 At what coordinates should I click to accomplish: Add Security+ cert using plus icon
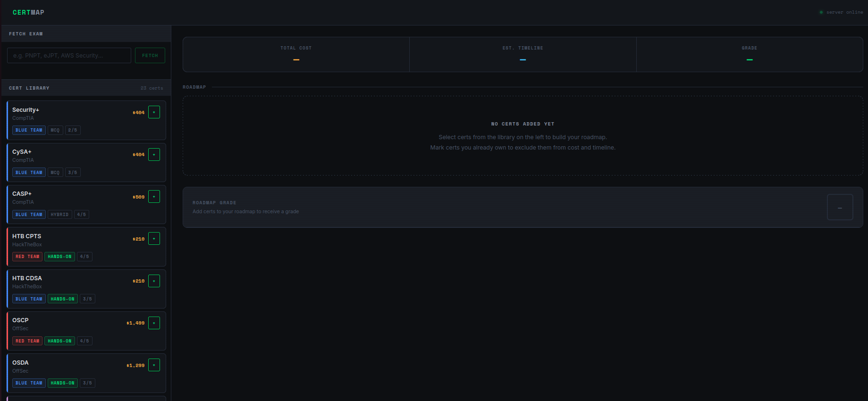pyautogui.click(x=154, y=112)
